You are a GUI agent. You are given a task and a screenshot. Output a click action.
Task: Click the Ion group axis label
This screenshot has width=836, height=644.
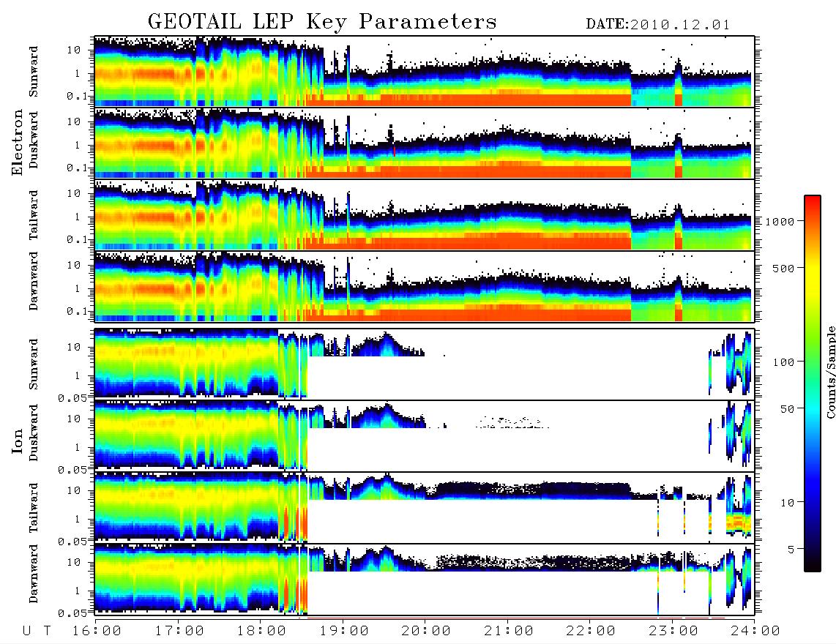[17, 441]
